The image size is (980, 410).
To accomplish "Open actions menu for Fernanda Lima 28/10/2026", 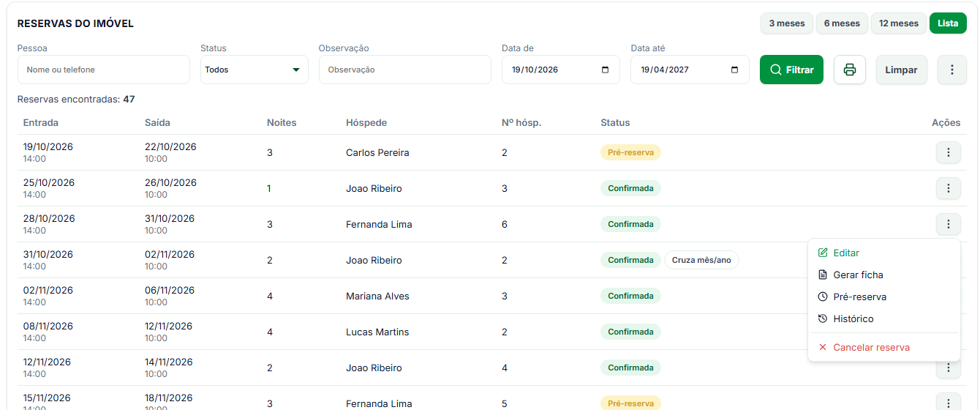I will pyautogui.click(x=948, y=224).
